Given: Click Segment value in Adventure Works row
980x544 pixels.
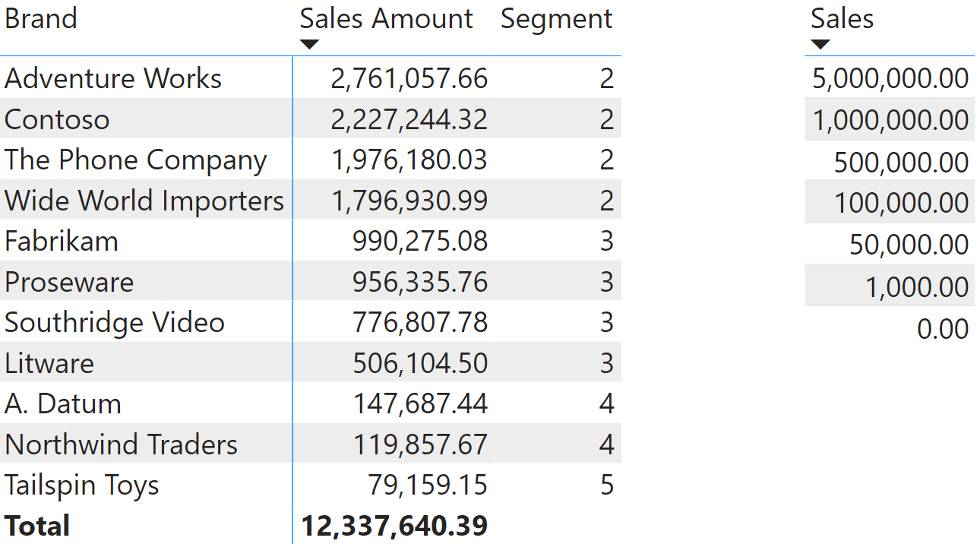Looking at the screenshot, I should (x=606, y=78).
